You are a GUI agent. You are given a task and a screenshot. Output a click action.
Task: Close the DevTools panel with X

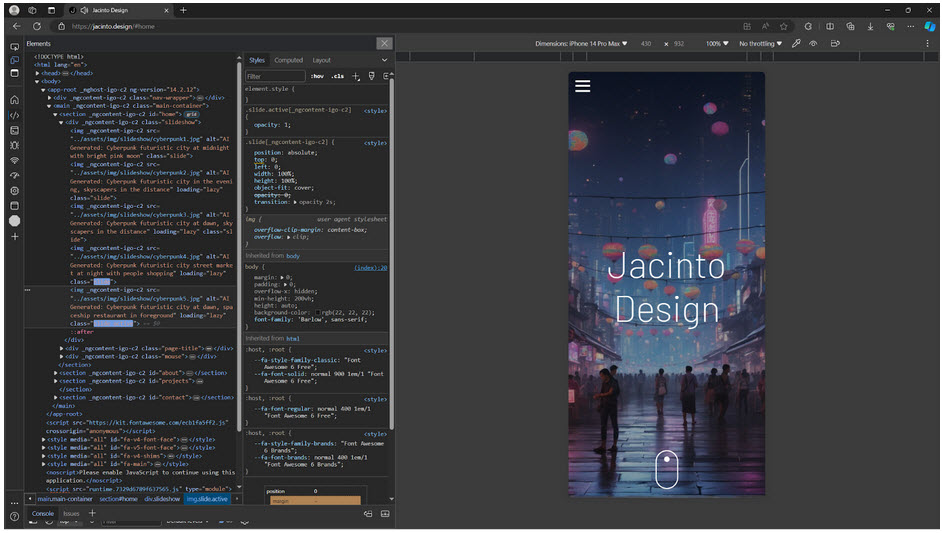point(384,43)
